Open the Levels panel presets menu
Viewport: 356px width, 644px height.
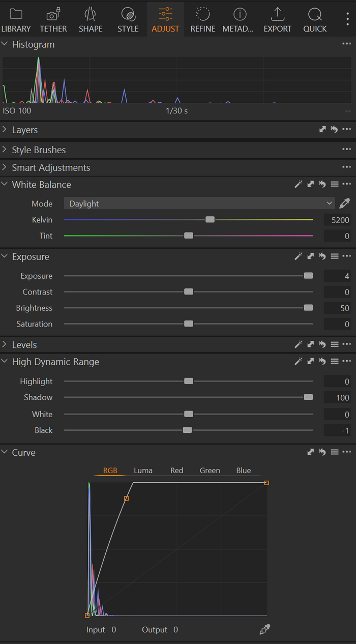click(335, 344)
